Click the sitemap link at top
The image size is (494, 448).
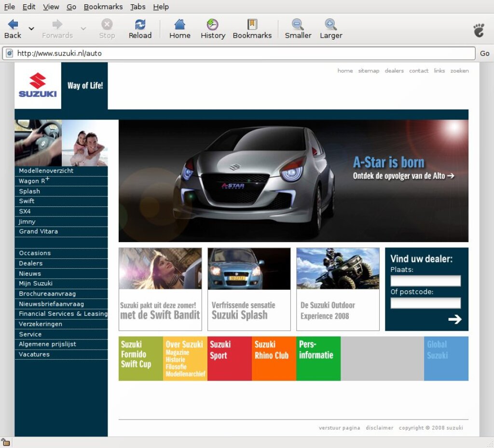coord(369,71)
